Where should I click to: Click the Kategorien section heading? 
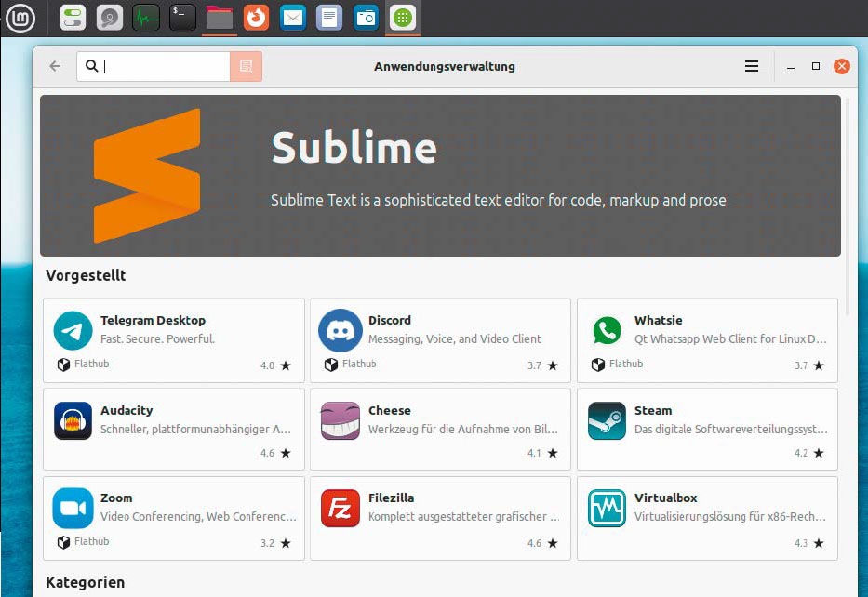click(x=86, y=582)
